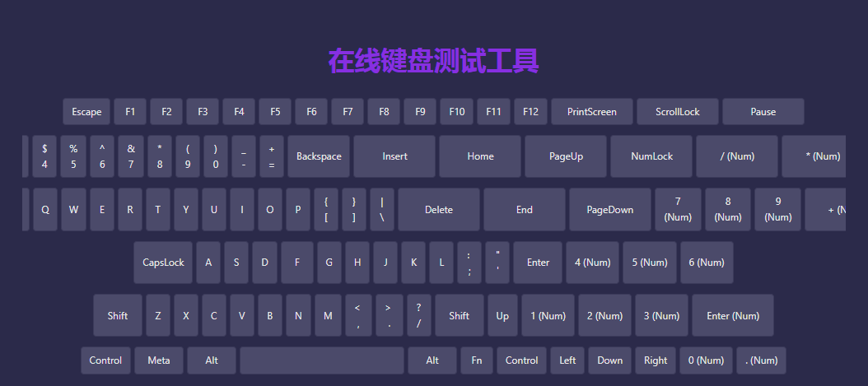Select the L letter key

pos(441,263)
